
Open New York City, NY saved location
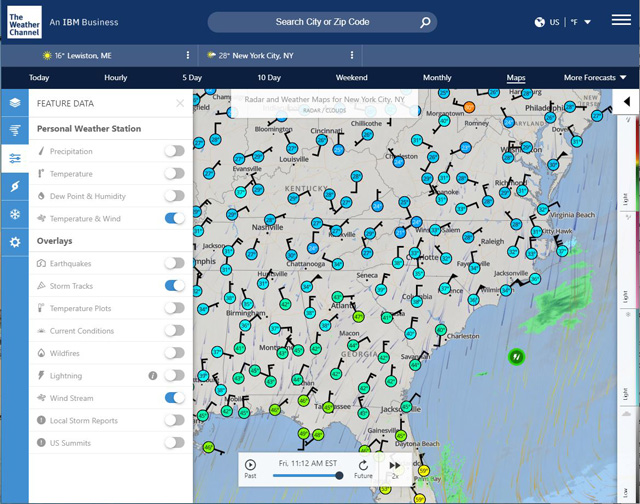coord(256,56)
